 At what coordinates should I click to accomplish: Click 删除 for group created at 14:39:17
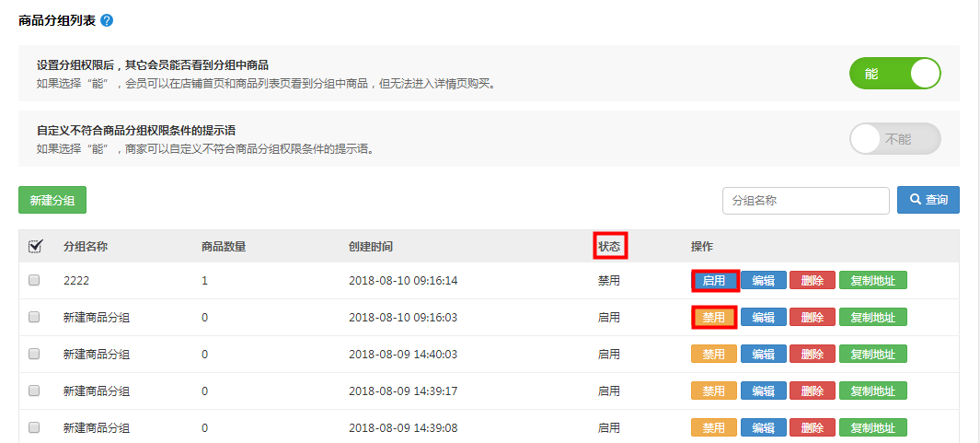[x=812, y=391]
